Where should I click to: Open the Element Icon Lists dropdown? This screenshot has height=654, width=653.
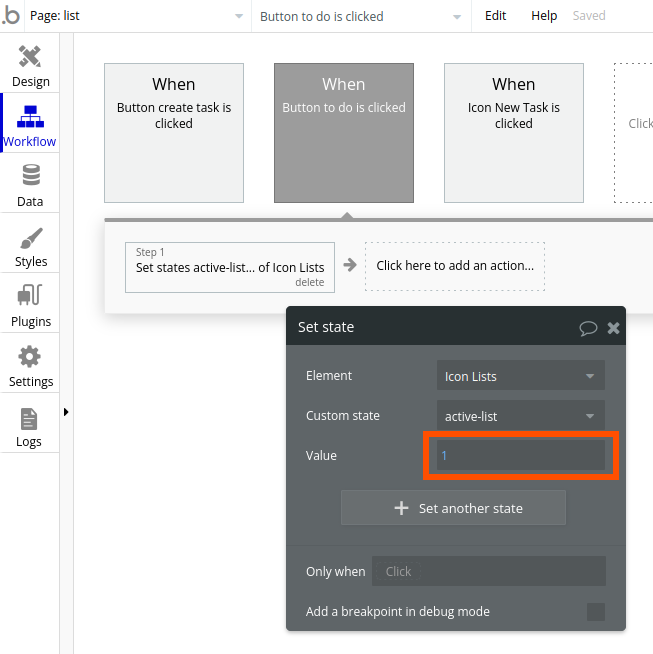click(521, 375)
